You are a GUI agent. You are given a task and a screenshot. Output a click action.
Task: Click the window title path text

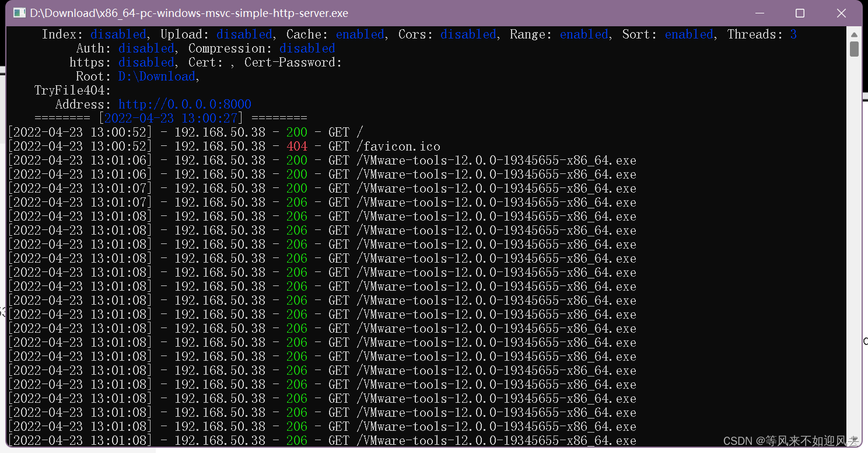(189, 13)
